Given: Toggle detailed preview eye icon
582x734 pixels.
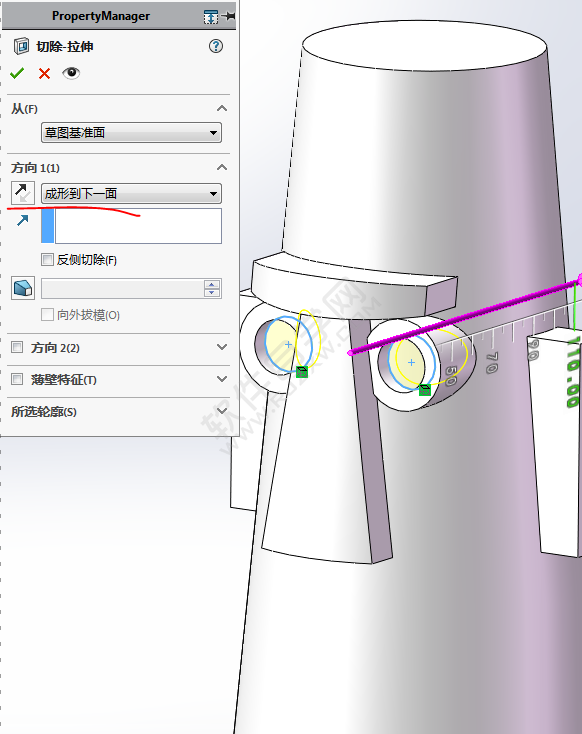Looking at the screenshot, I should tap(71, 73).
